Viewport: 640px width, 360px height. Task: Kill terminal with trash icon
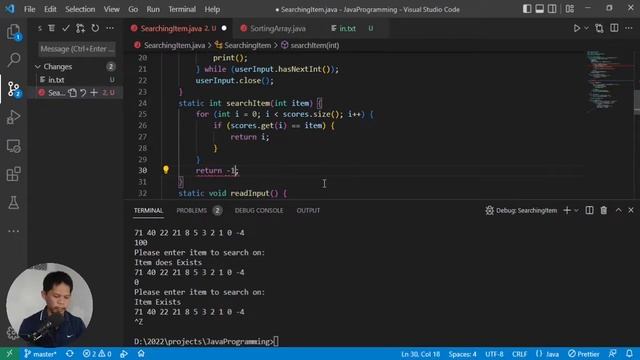[604, 210]
